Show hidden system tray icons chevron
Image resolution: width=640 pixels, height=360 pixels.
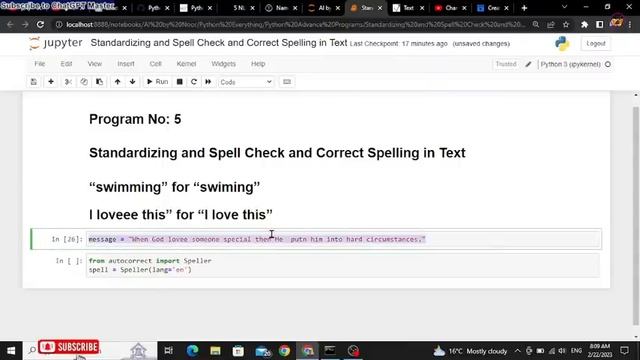coord(518,351)
